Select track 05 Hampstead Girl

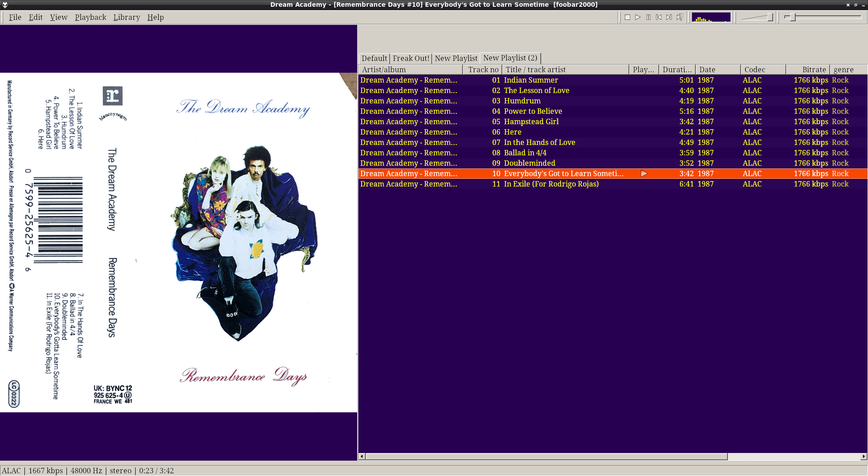pos(613,121)
